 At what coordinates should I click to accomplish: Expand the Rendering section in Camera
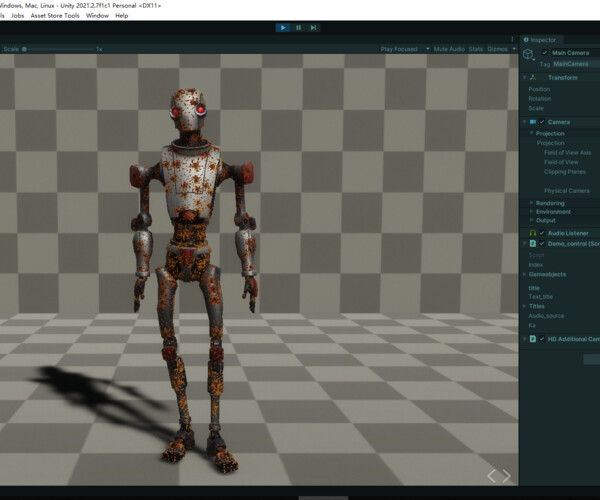(532, 203)
